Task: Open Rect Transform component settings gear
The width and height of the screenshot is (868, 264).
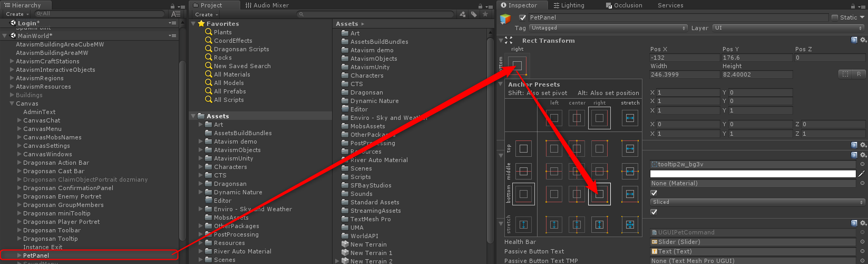Action: pyautogui.click(x=863, y=40)
